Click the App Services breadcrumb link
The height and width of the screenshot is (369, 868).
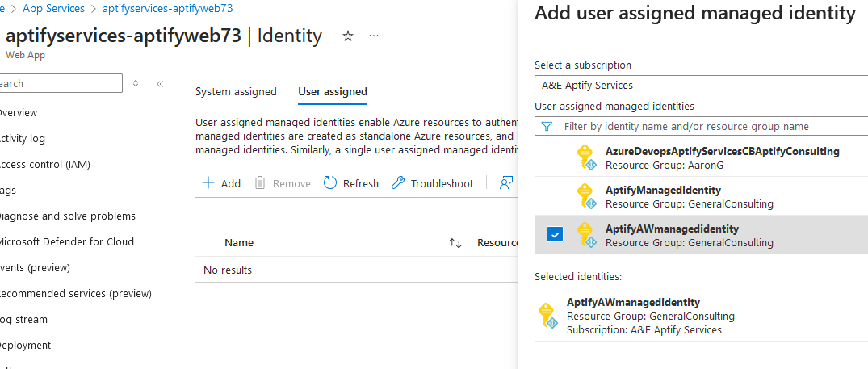(x=54, y=8)
